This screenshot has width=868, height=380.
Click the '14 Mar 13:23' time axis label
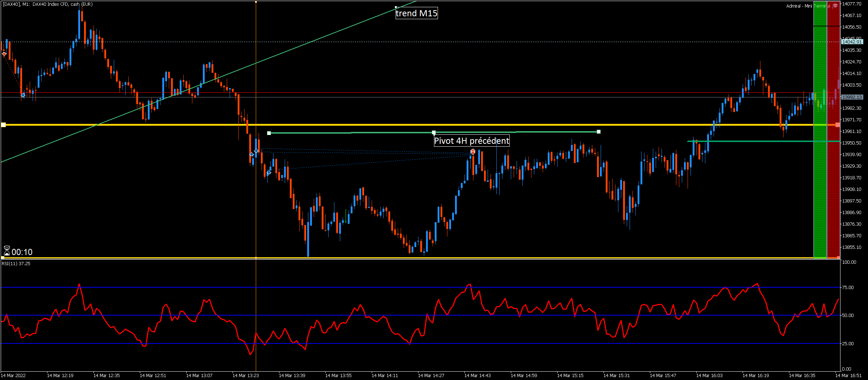coord(246,376)
